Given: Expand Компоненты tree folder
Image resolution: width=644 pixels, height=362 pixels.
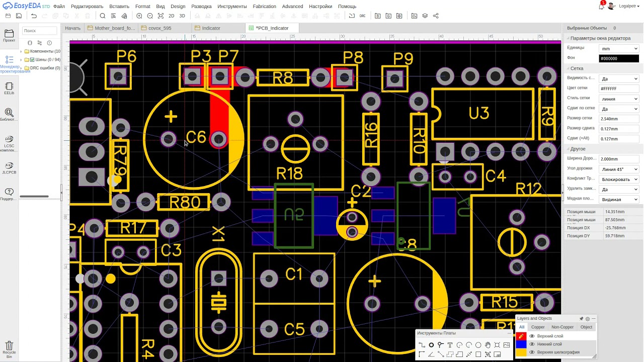Looking at the screenshot, I should pos(21,51).
